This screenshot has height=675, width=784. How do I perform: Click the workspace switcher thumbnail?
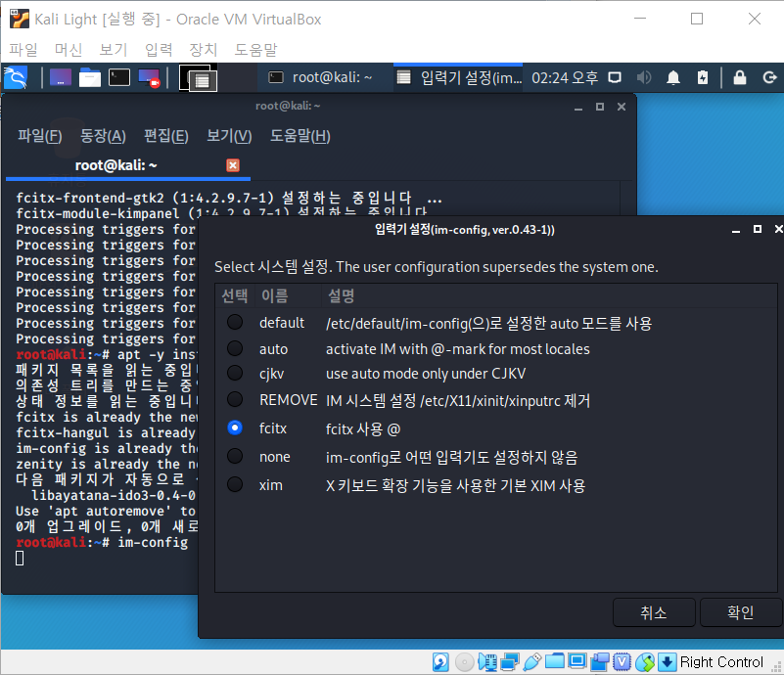click(198, 78)
